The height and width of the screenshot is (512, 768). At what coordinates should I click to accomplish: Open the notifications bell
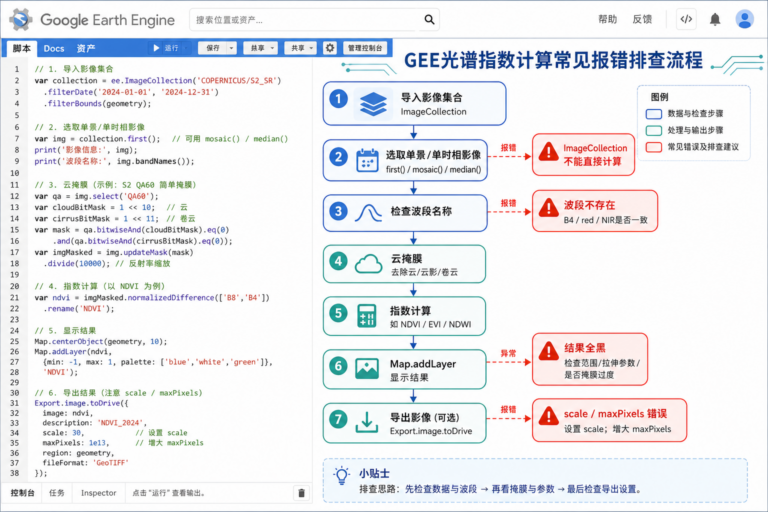715,20
